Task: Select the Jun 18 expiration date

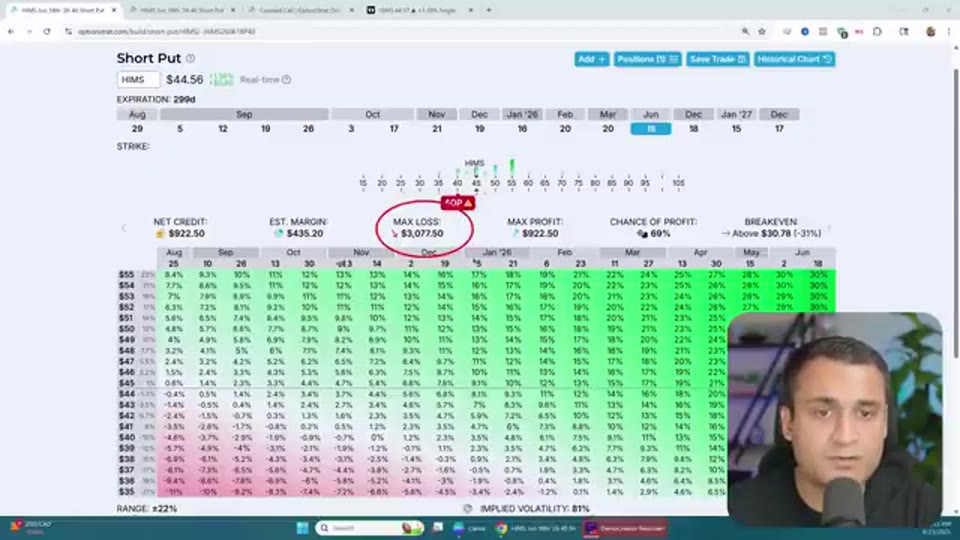Action: point(651,129)
